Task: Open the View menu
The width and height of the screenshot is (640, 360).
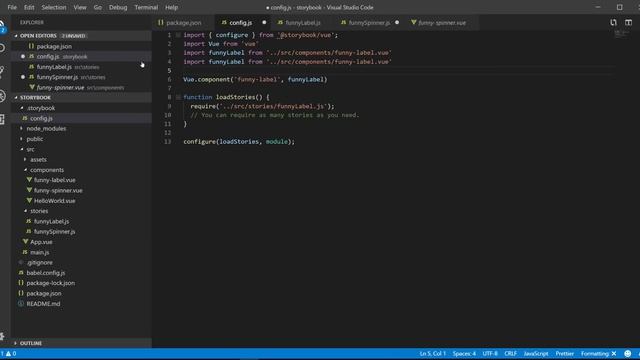Action: click(80, 7)
